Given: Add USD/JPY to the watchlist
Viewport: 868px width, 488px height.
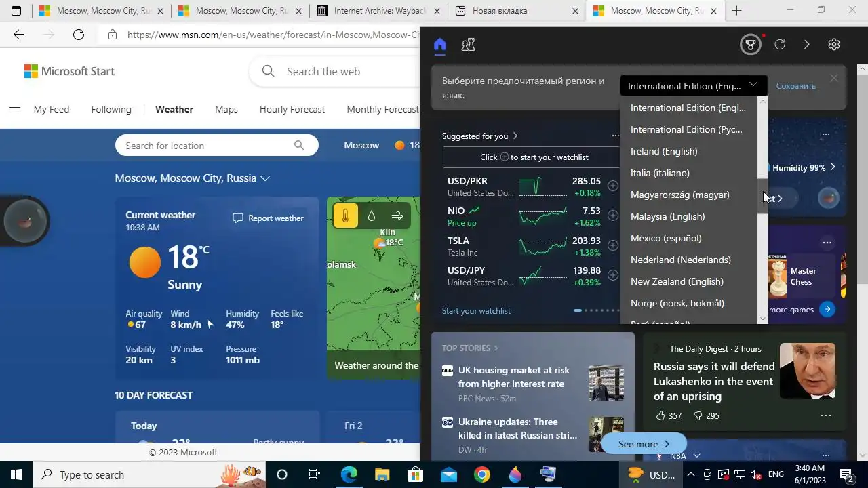Looking at the screenshot, I should pyautogui.click(x=612, y=275).
